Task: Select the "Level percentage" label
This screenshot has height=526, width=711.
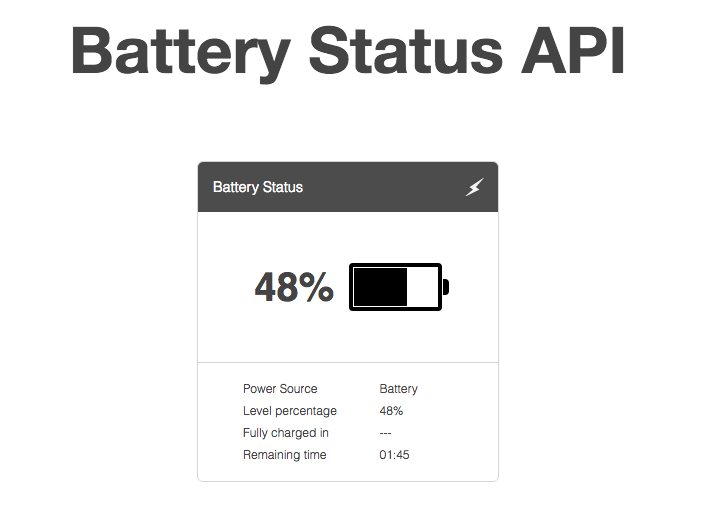Action: click(290, 411)
